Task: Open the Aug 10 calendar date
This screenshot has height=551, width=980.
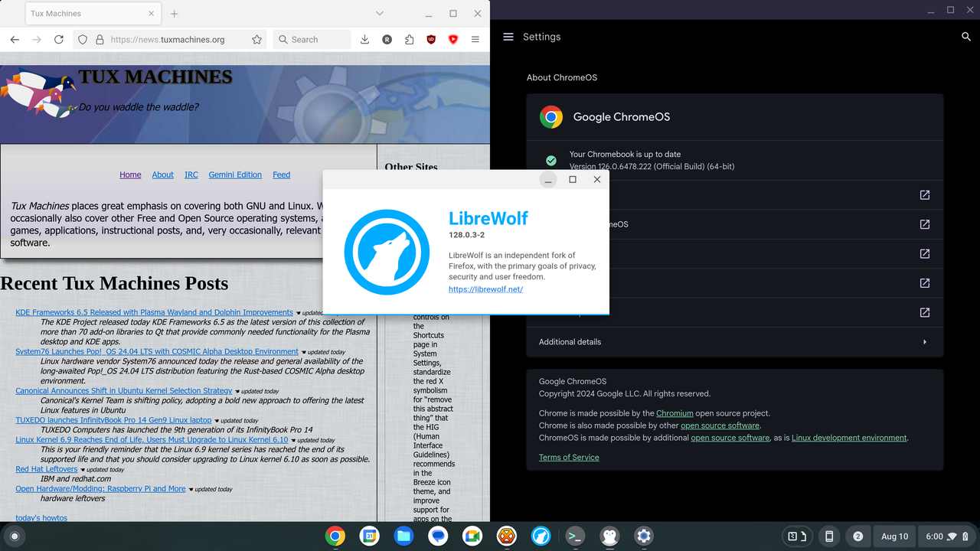Action: pyautogui.click(x=894, y=536)
